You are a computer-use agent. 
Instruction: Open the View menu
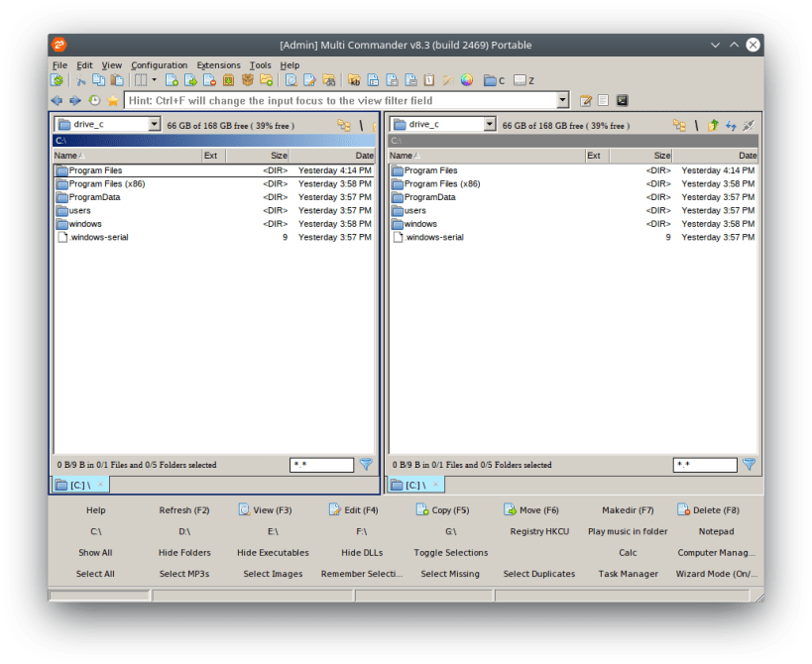pyautogui.click(x=111, y=65)
